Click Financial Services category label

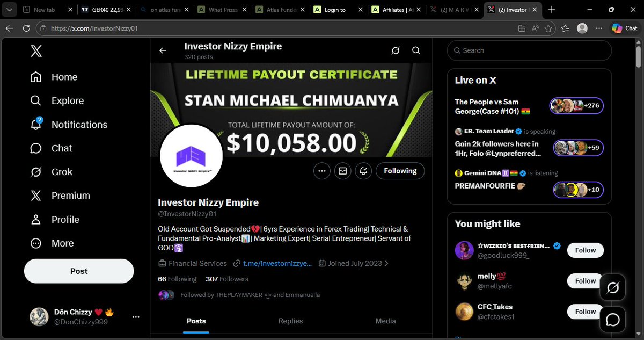point(197,263)
